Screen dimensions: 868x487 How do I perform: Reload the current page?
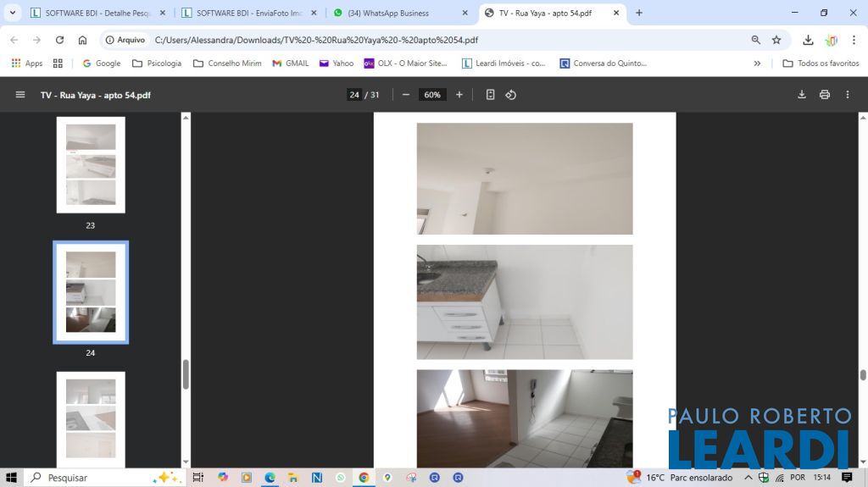tap(59, 40)
